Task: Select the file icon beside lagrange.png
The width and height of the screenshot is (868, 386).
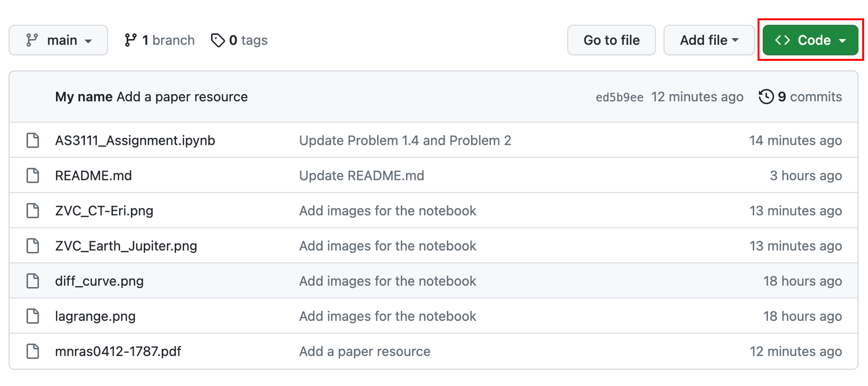Action: pos(32,316)
